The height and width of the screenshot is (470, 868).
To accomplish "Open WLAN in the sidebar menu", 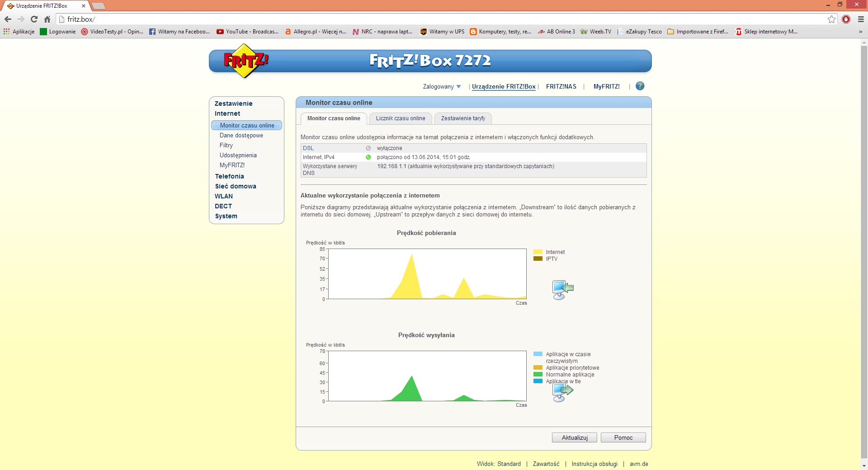I will 224,196.
